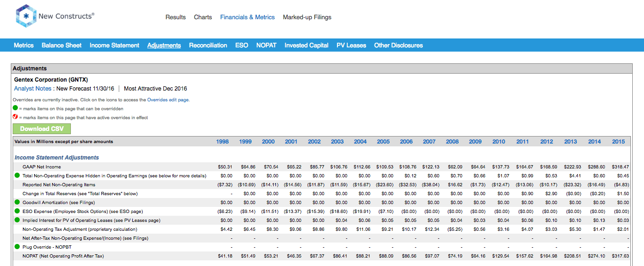Click the green legend dot for overridable items

pos(15,108)
